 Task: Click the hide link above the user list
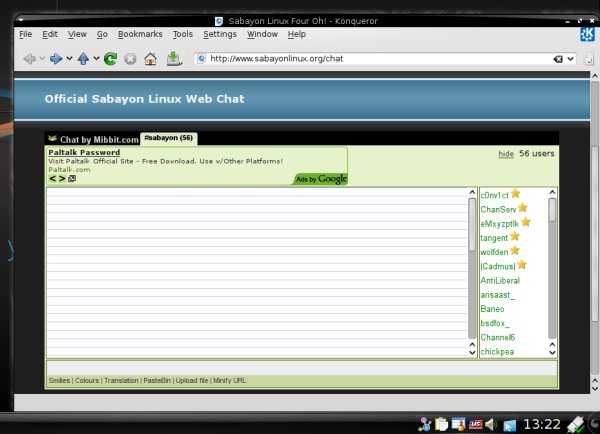point(506,154)
